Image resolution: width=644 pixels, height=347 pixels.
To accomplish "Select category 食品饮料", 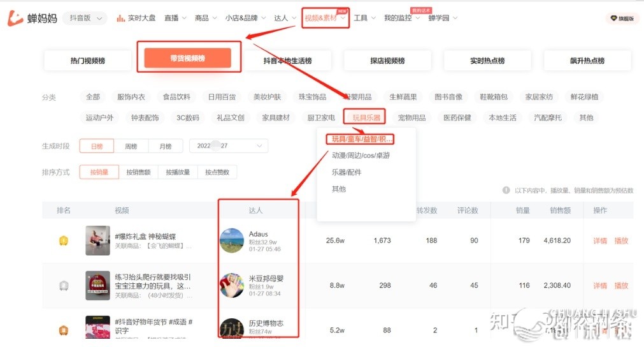I will pos(176,97).
